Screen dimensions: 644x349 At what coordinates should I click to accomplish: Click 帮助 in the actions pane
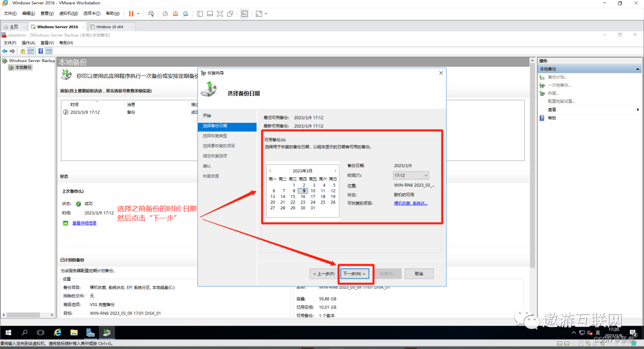[552, 118]
